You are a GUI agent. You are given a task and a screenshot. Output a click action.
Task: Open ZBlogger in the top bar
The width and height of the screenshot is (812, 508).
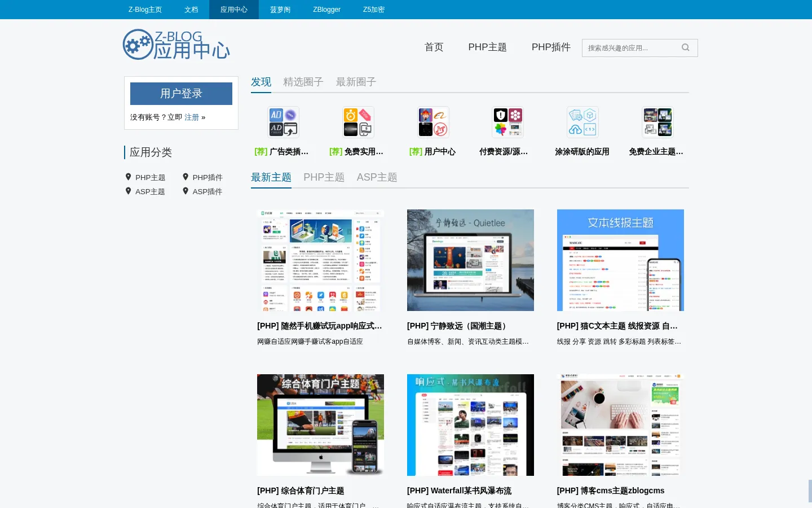click(327, 10)
